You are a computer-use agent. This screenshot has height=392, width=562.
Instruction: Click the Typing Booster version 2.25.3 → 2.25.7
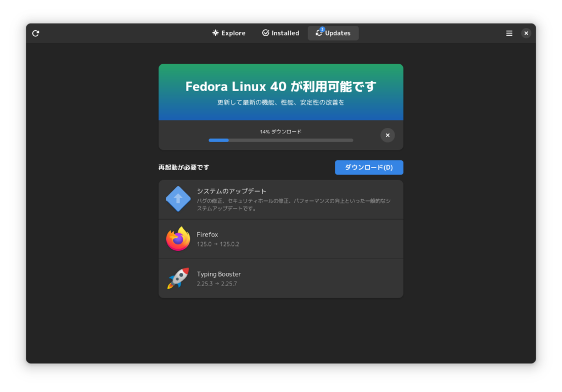coord(217,284)
